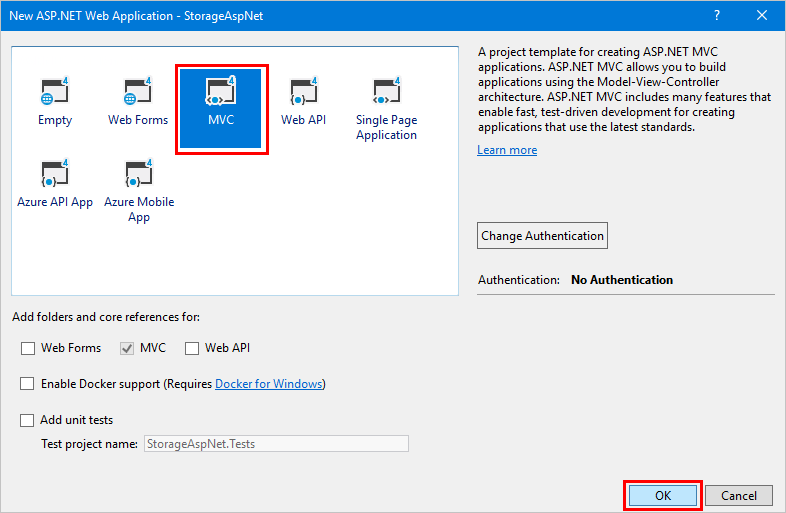Select the Azure Mobile App template
The height and width of the screenshot is (513, 786).
pos(139,192)
